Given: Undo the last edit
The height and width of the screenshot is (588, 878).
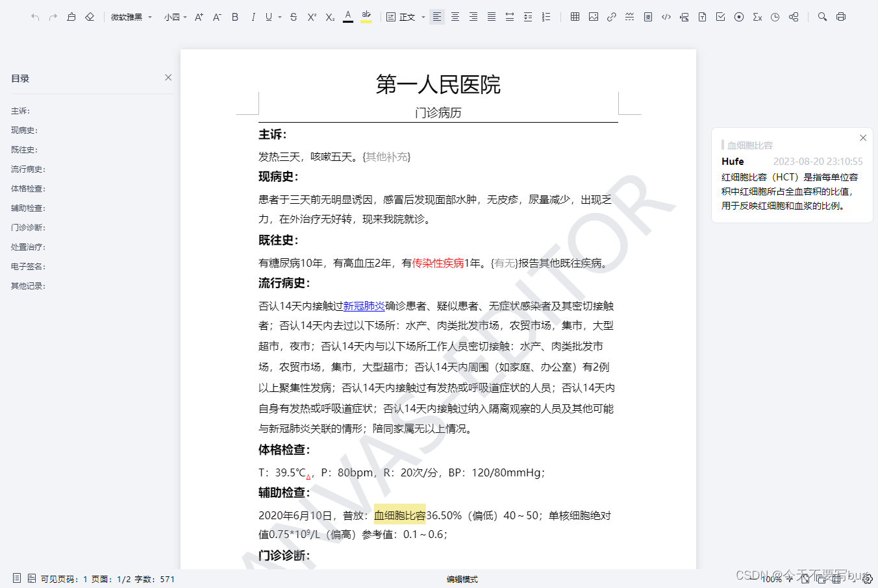Looking at the screenshot, I should tap(35, 17).
